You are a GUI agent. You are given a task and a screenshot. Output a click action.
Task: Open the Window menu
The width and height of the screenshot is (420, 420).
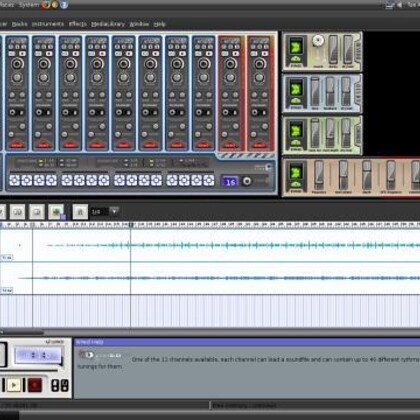click(x=139, y=24)
